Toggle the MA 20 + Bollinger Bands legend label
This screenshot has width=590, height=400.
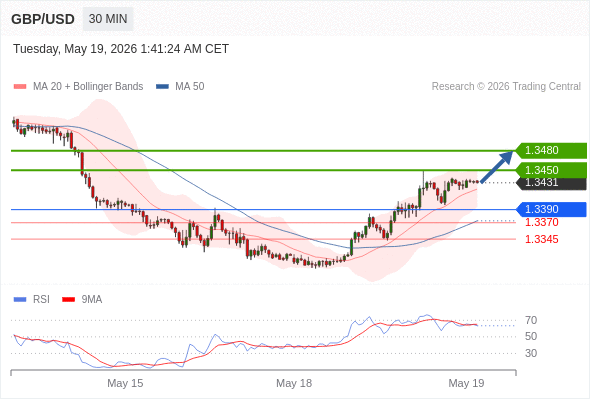tap(88, 87)
